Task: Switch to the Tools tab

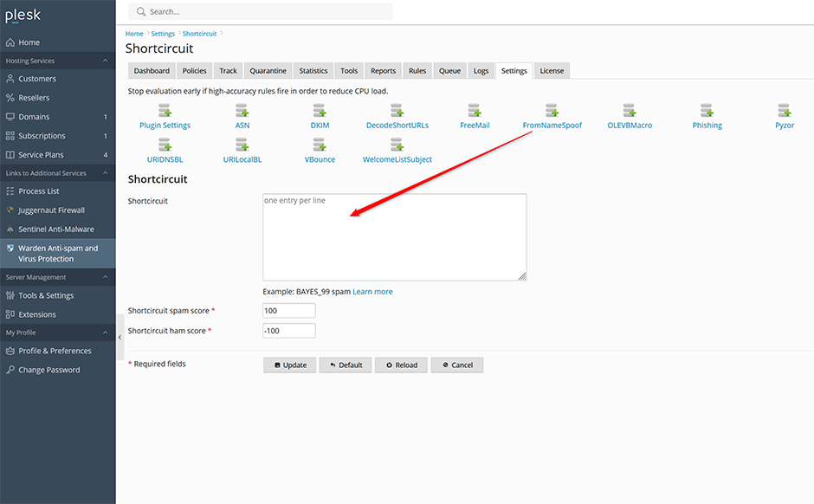Action: [349, 71]
